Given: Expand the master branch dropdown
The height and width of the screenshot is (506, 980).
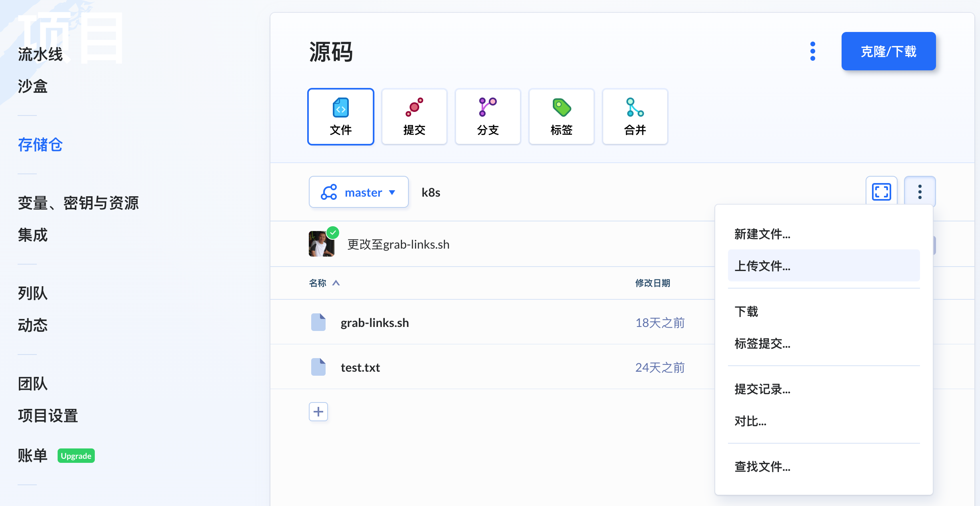Looking at the screenshot, I should (358, 192).
